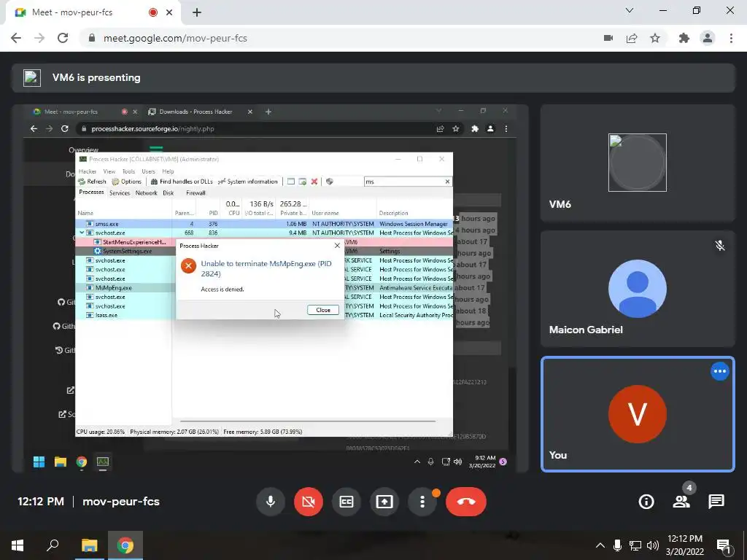Select SystemSettings.exe process row
This screenshot has width=747, height=560.
[264, 251]
